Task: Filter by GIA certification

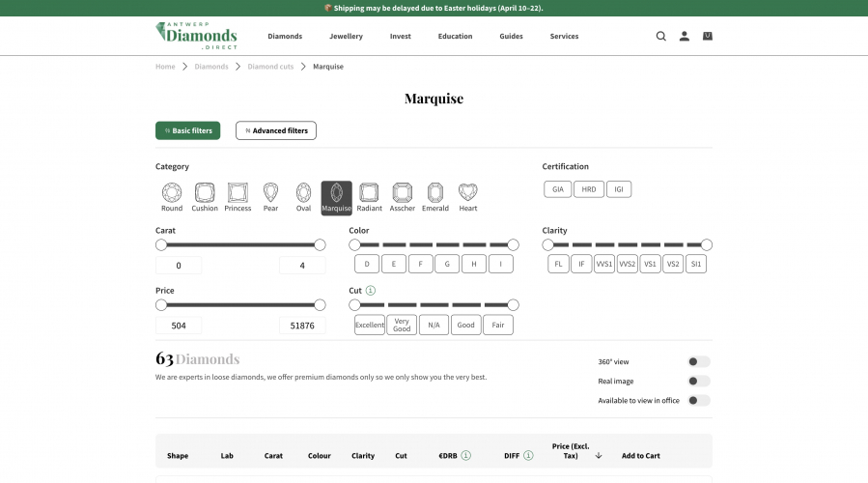Action: [x=557, y=189]
